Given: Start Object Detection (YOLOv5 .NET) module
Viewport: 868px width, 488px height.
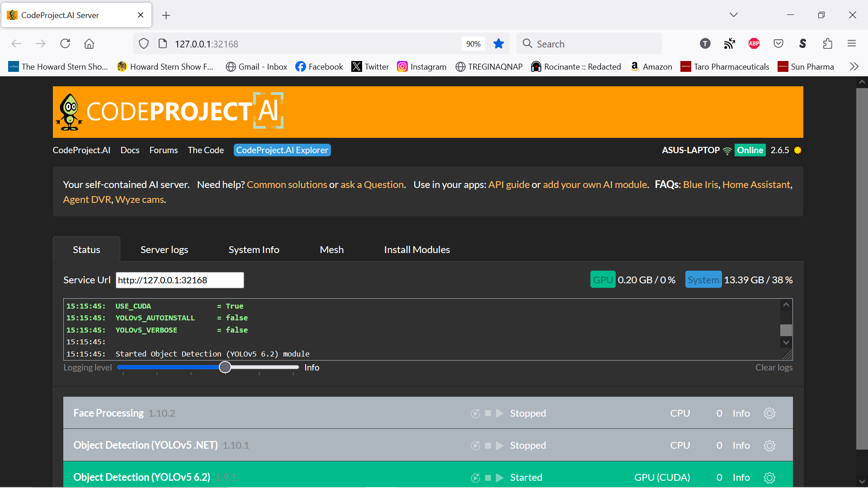Looking at the screenshot, I should pyautogui.click(x=500, y=446).
